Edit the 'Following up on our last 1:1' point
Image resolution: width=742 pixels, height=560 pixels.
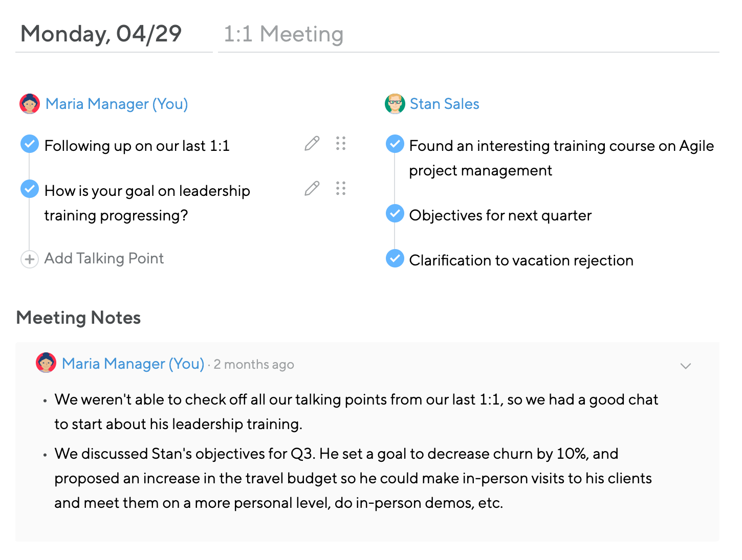(x=312, y=144)
